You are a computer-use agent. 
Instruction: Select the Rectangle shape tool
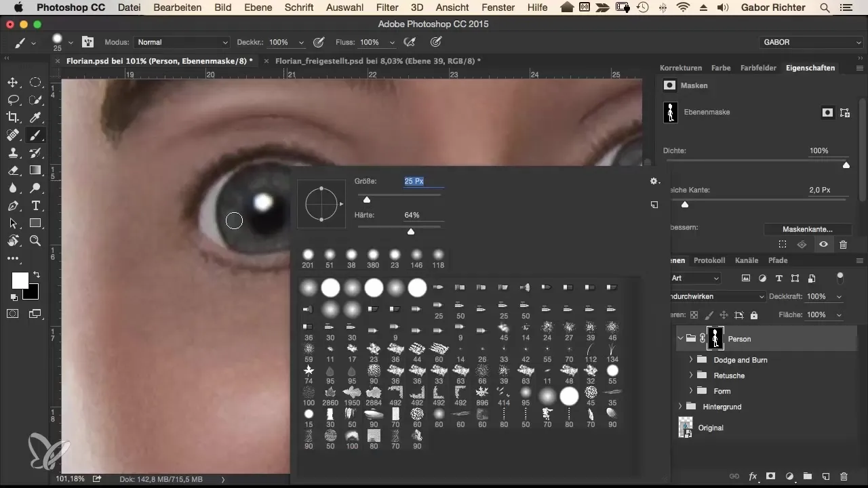pyautogui.click(x=35, y=224)
